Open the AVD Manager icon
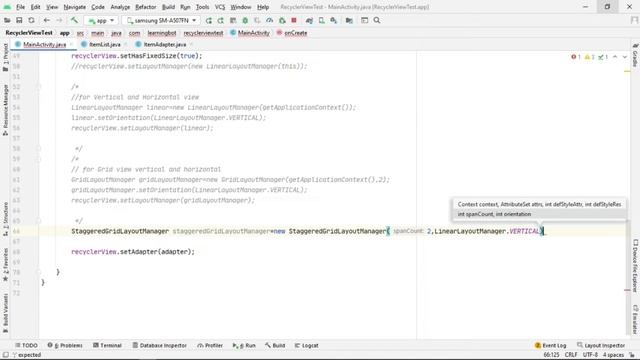The height and width of the screenshot is (360, 640). (x=322, y=20)
